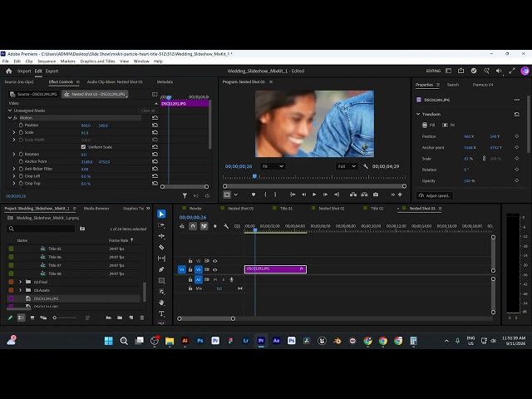The height and width of the screenshot is (399, 532).
Task: Open timeline display settings wrench
Action: [x=226, y=226]
